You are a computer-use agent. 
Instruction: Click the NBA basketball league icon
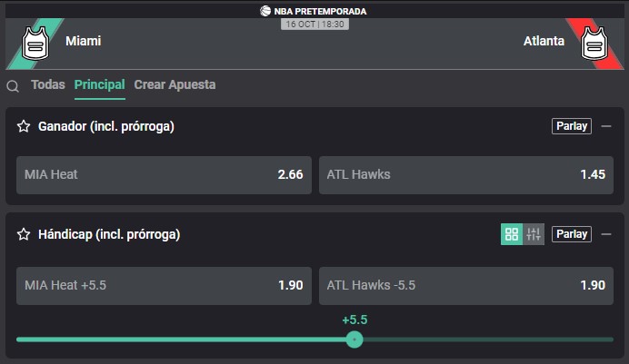click(x=265, y=11)
